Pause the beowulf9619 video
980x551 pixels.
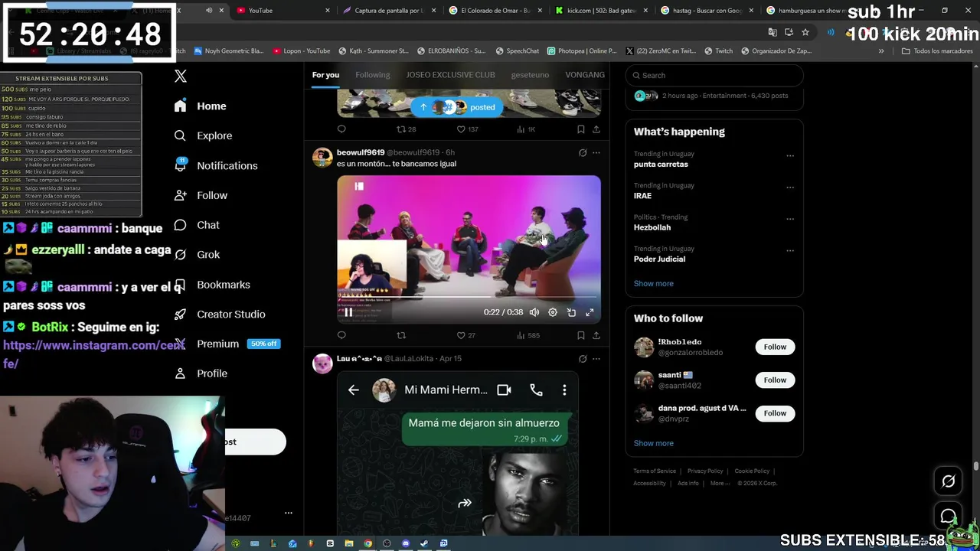coord(348,312)
